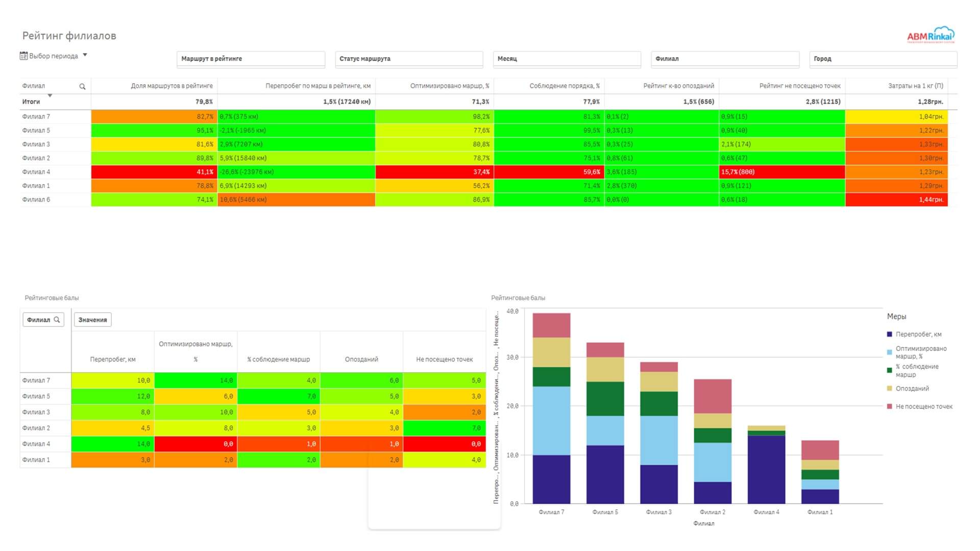The width and height of the screenshot is (980, 551).
Task: Open the Статус маршрута filter
Action: click(x=409, y=59)
